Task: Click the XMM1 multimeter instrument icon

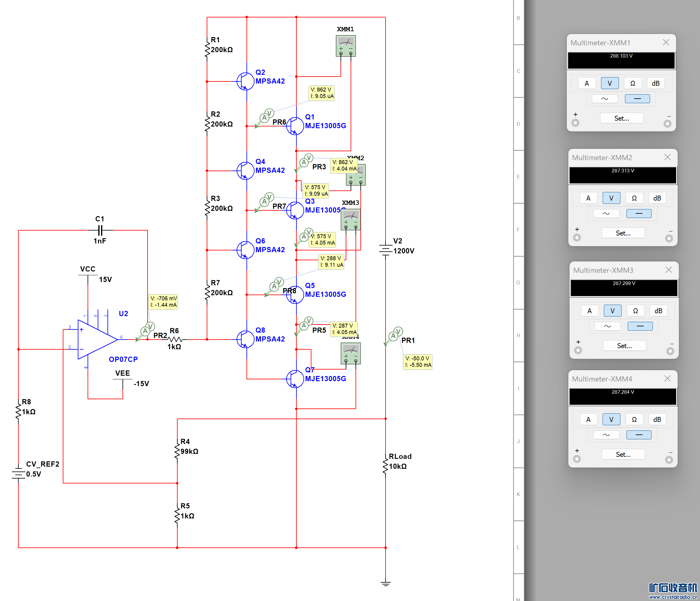Action: [345, 46]
